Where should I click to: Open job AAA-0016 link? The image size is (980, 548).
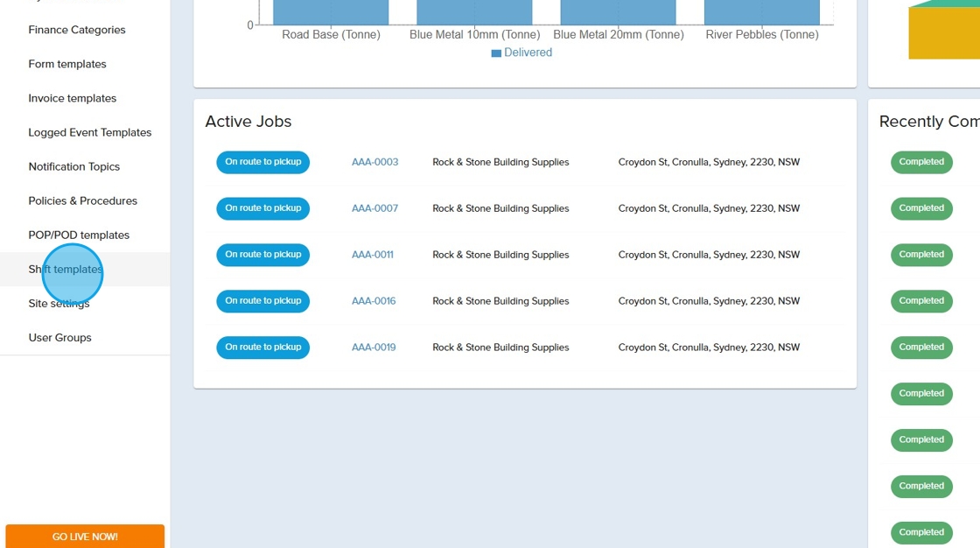coord(374,301)
